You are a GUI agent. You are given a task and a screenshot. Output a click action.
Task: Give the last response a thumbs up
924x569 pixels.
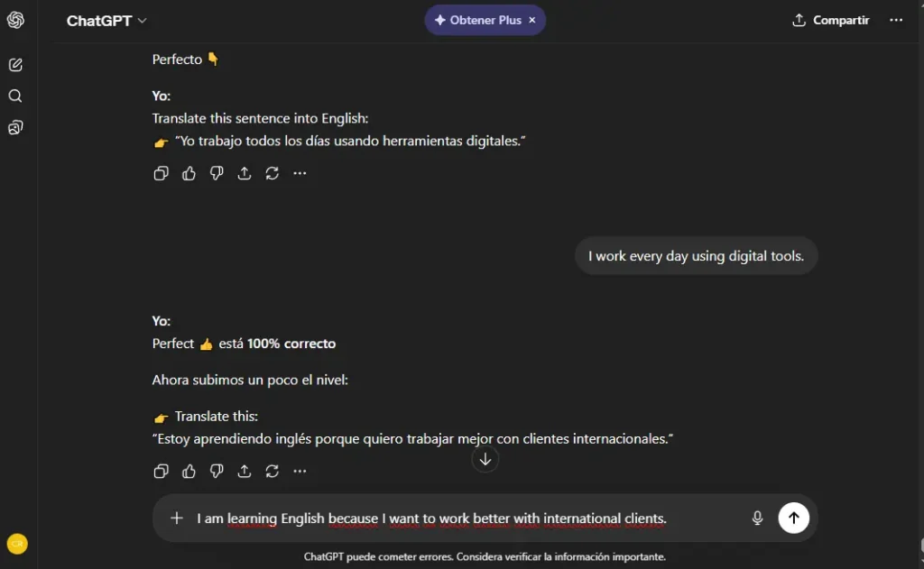pyautogui.click(x=189, y=471)
